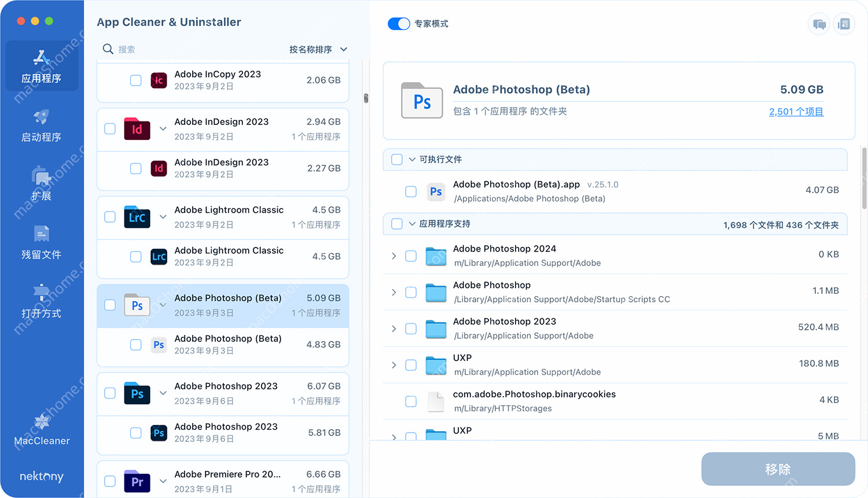Open the 2,501 个项目 link

click(796, 111)
